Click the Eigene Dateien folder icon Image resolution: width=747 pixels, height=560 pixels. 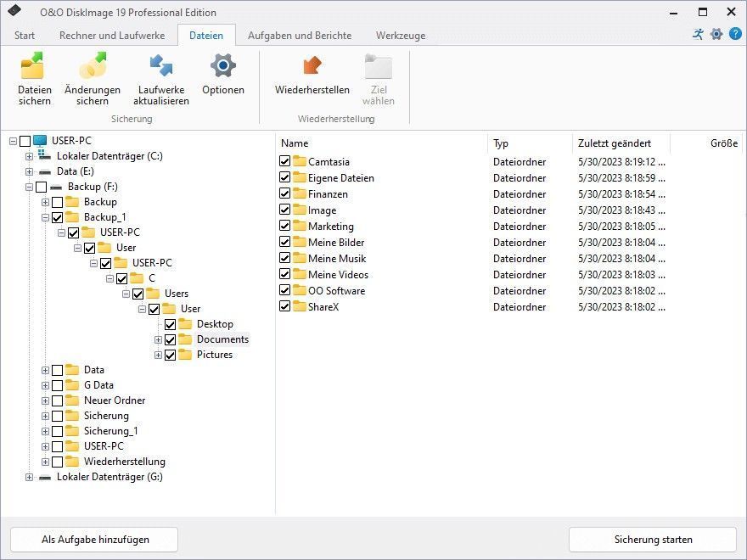coord(300,177)
